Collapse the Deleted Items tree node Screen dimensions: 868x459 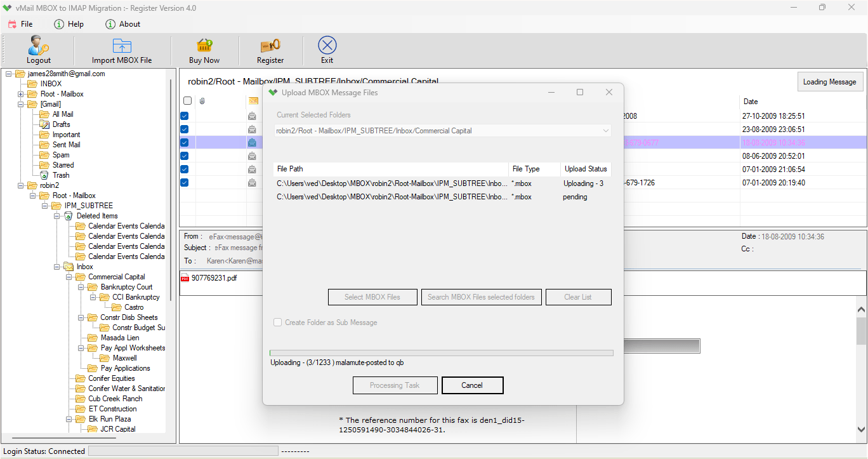pos(57,216)
